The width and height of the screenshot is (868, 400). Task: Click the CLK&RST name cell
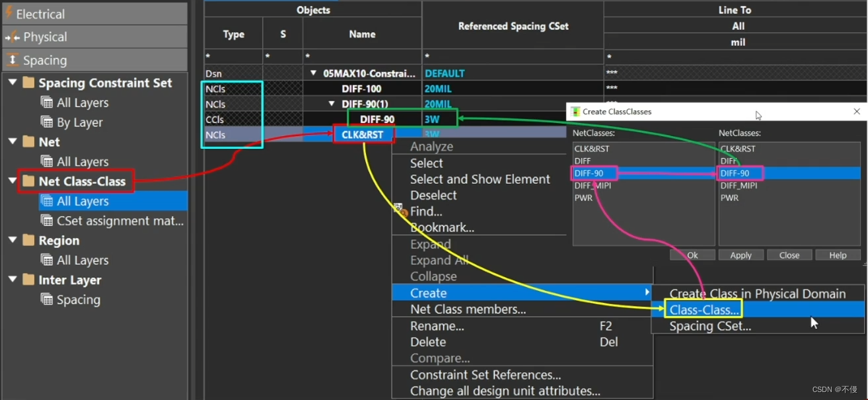(362, 135)
